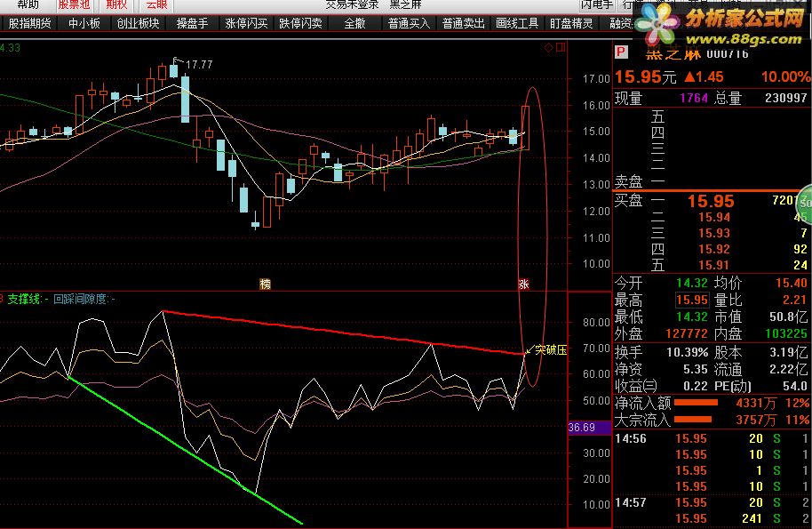The height and width of the screenshot is (529, 812).
Task: Click the 4331万 net inflow amount
Action: pyautogui.click(x=757, y=403)
